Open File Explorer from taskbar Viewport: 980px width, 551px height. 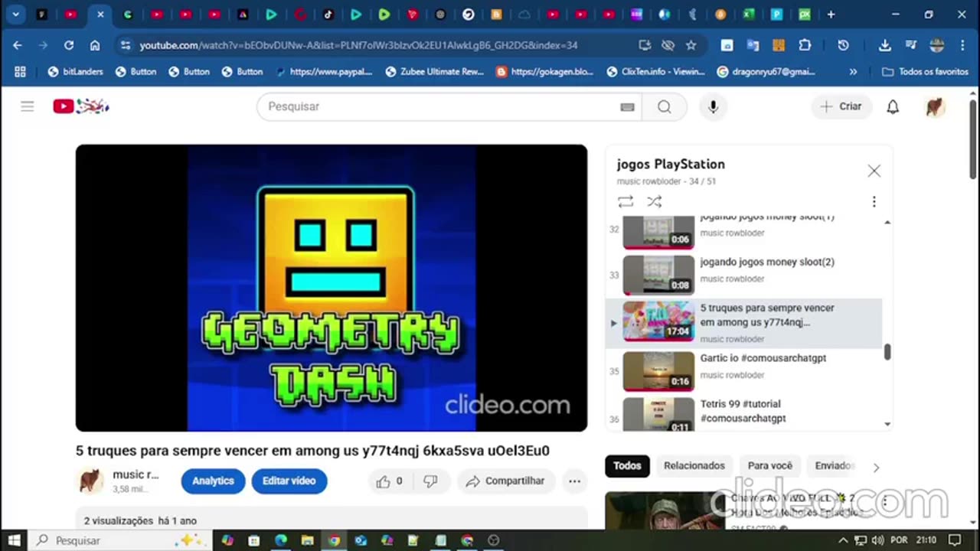[x=308, y=540]
